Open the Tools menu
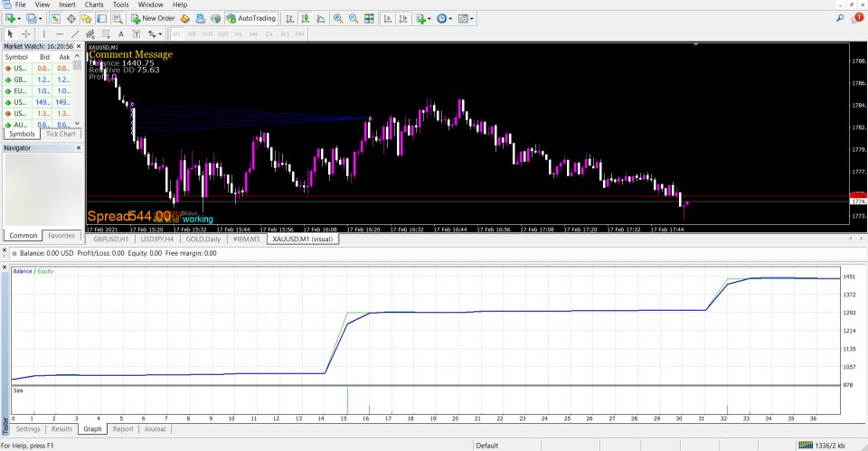 [x=120, y=5]
